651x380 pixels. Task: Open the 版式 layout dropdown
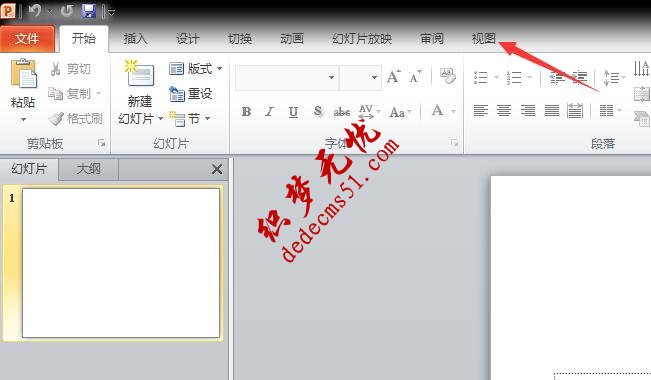195,69
